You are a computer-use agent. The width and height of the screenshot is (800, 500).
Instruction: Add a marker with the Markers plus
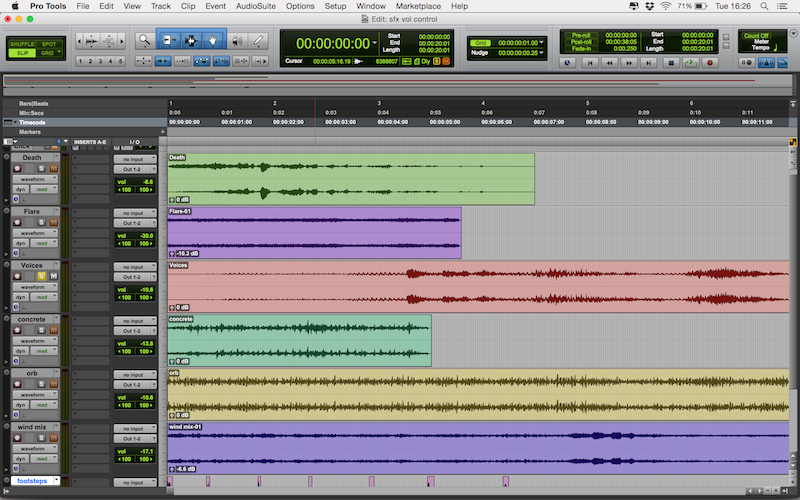point(163,132)
